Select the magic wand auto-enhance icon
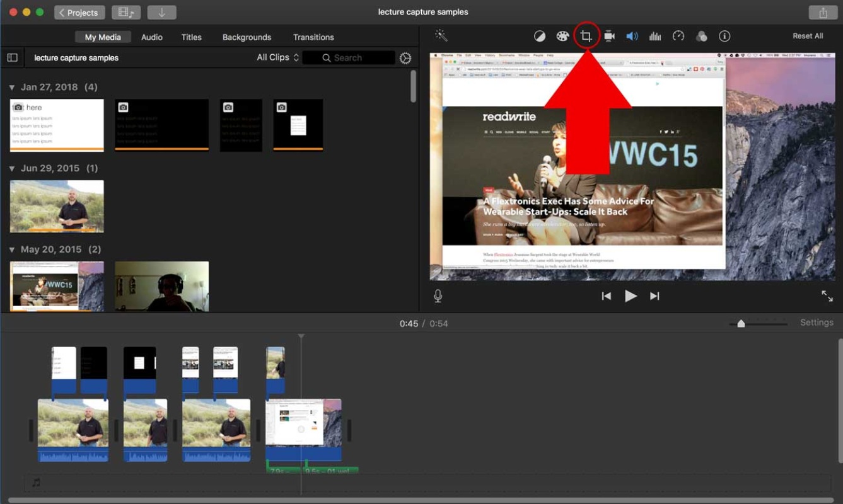This screenshot has width=843, height=504. (x=441, y=36)
